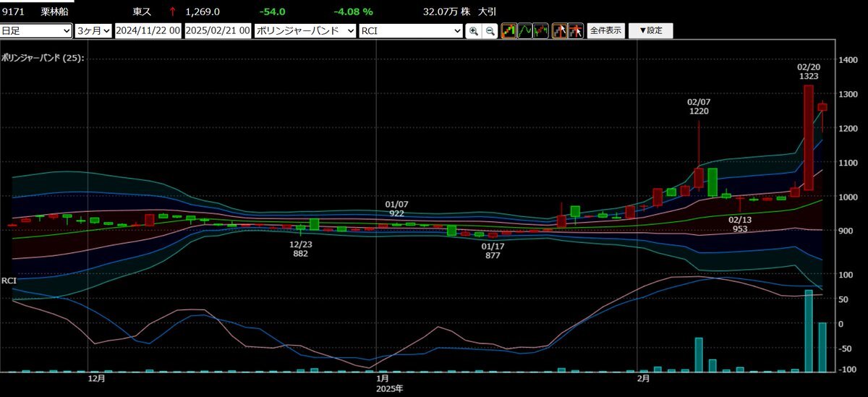This screenshot has height=397, width=868.
Task: Click the change value -54.0
Action: [x=273, y=12]
